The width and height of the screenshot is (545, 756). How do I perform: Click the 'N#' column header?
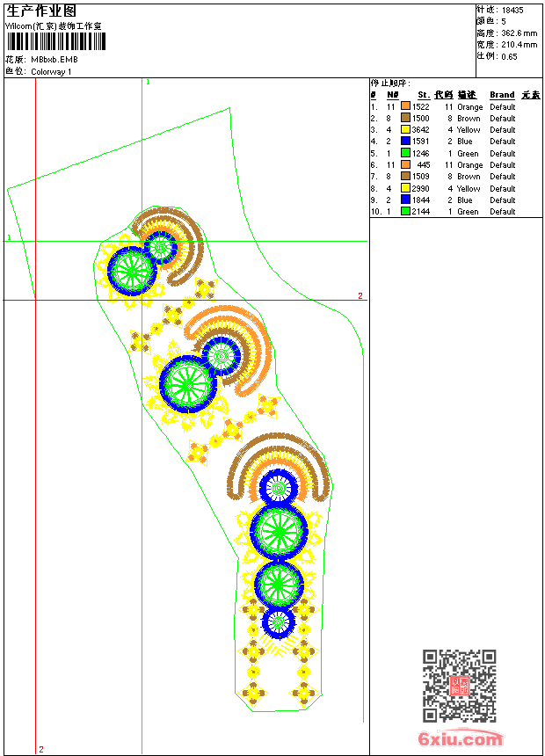(x=393, y=95)
